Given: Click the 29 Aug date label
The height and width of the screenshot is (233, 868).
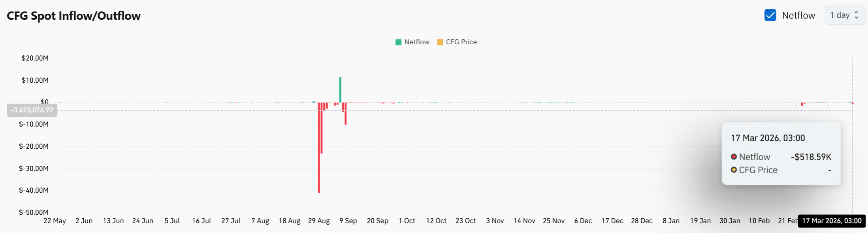Looking at the screenshot, I should [319, 221].
